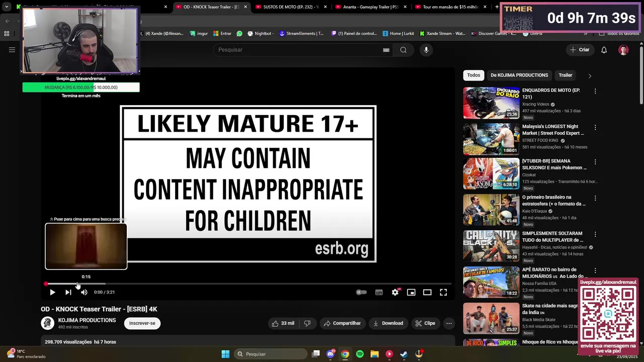Open Spotify from the taskbar
The height and width of the screenshot is (362, 644).
coord(360,354)
